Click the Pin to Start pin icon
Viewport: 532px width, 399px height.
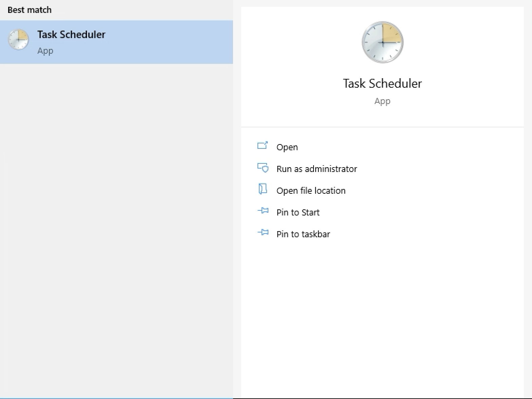263,211
